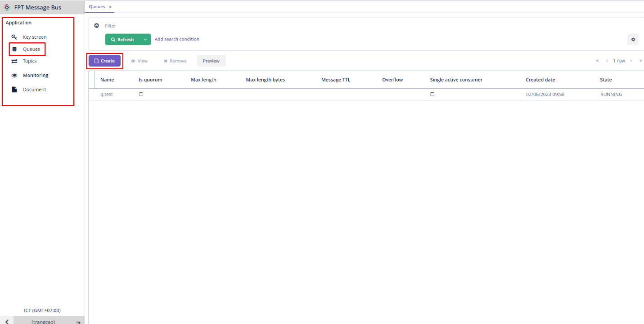
Task: Collapse the sidebar with the left chevron
Action: point(7,322)
